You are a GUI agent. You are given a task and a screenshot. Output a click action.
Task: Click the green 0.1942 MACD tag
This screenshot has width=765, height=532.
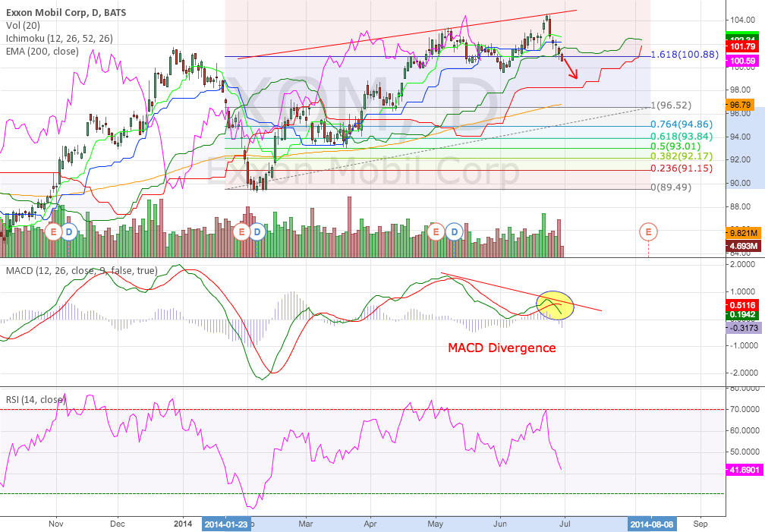[x=742, y=315]
